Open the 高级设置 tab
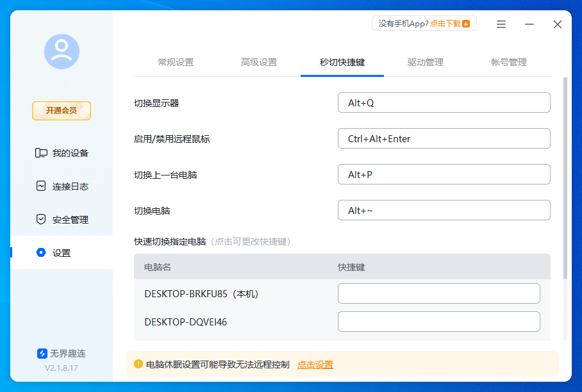 [259, 62]
